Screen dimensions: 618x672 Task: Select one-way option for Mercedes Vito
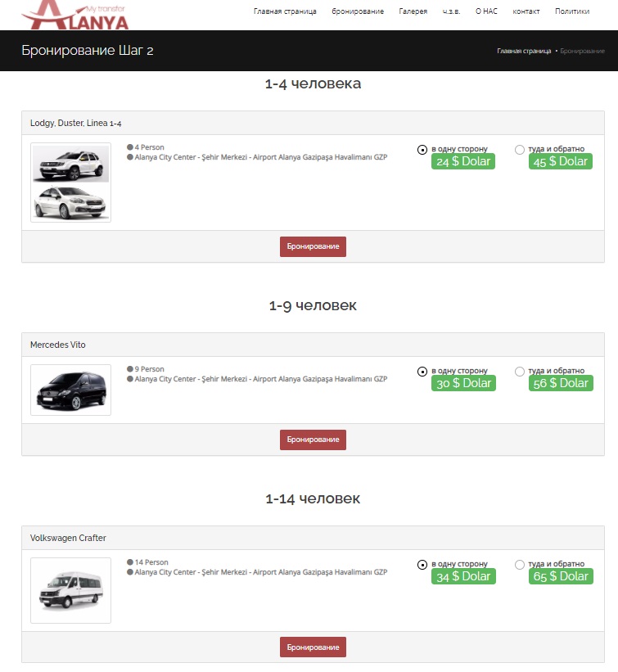pos(422,372)
